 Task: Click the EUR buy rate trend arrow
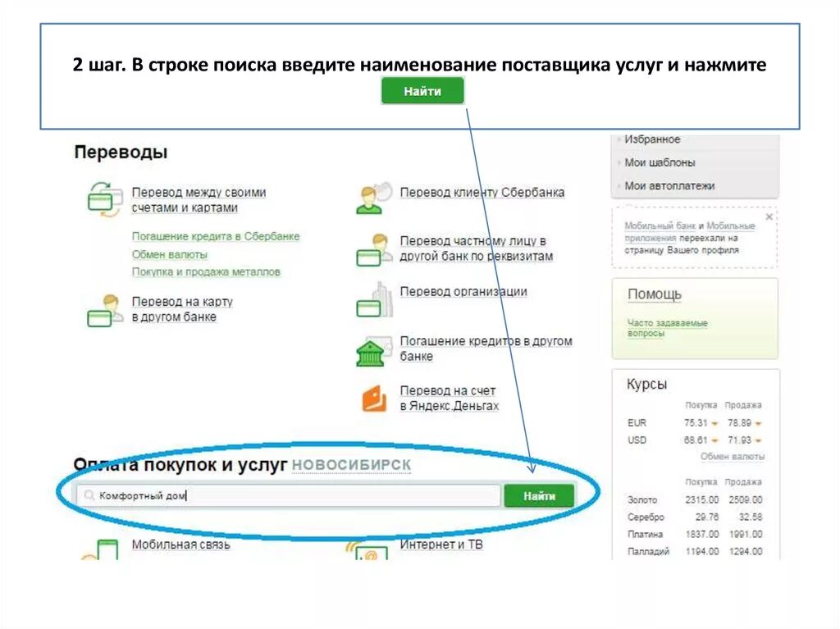(714, 424)
